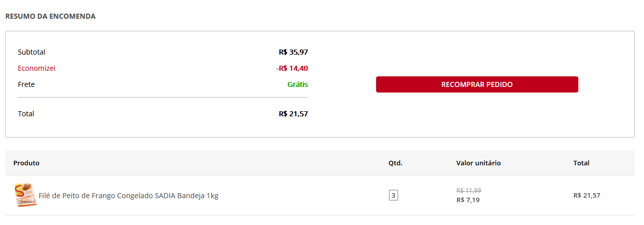
Task: Select the quantity box showing 3
Action: click(393, 195)
